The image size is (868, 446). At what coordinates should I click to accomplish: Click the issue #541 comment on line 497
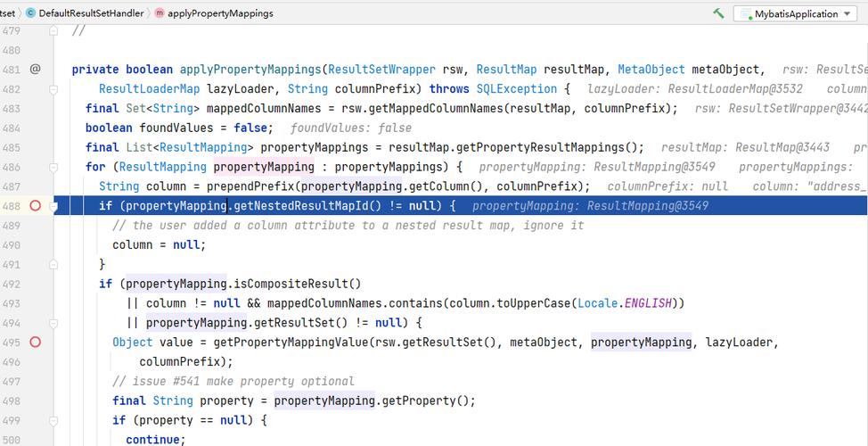tap(233, 381)
